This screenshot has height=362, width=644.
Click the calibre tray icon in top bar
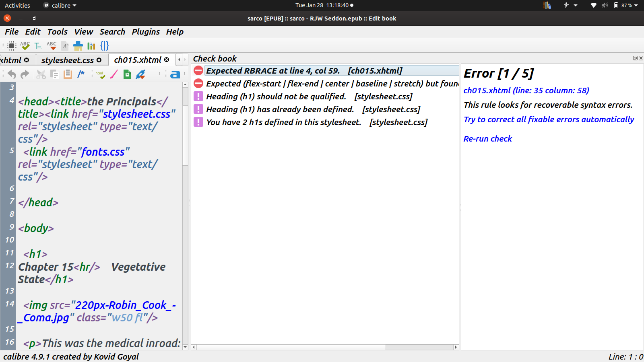point(547,5)
